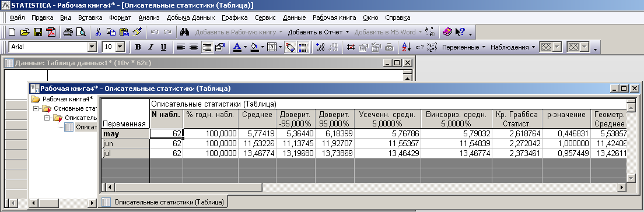
Task: Select the format painter brush icon
Action: point(137,32)
